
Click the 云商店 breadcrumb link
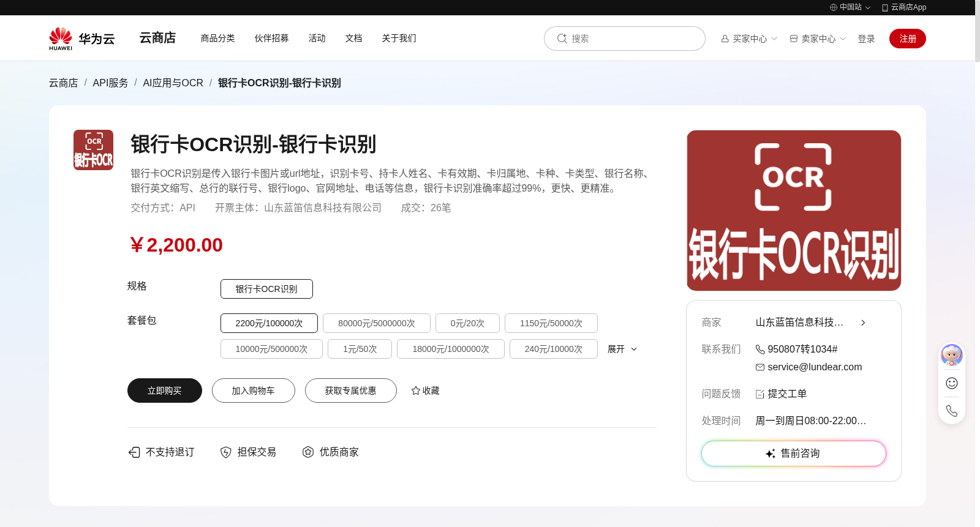click(x=64, y=83)
